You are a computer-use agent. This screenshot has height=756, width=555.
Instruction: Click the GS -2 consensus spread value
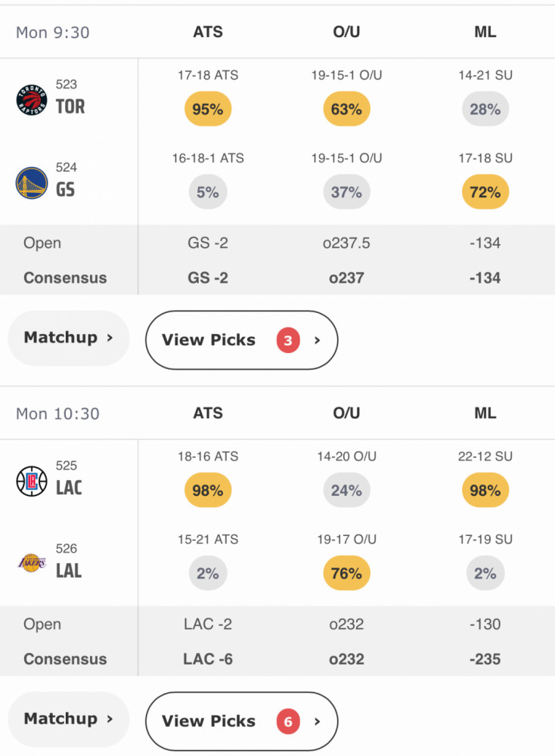tap(208, 278)
